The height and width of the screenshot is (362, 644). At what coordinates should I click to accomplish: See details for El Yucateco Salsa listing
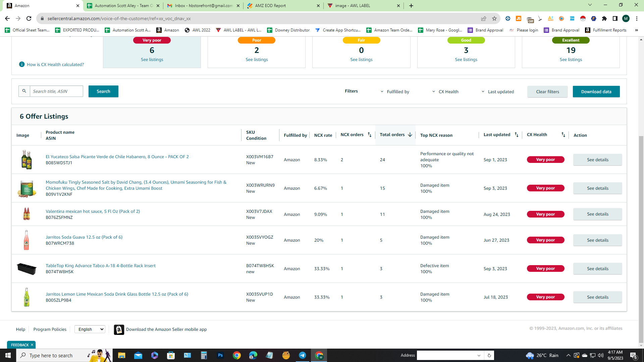pyautogui.click(x=597, y=160)
